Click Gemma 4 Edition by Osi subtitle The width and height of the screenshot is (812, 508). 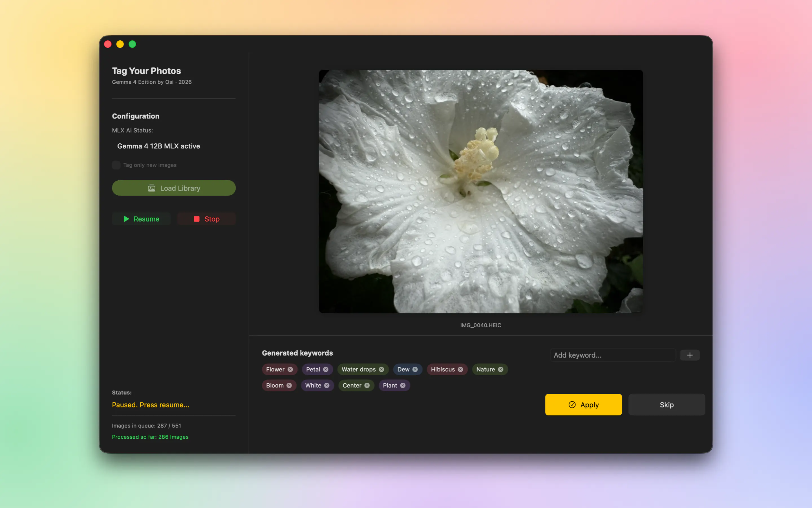(152, 82)
